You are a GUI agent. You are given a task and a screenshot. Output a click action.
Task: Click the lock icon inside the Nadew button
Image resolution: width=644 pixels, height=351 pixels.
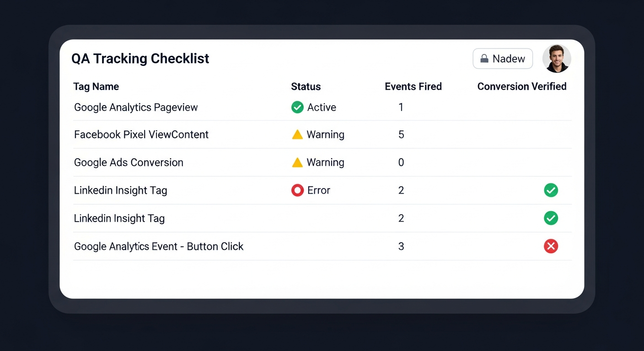(484, 58)
